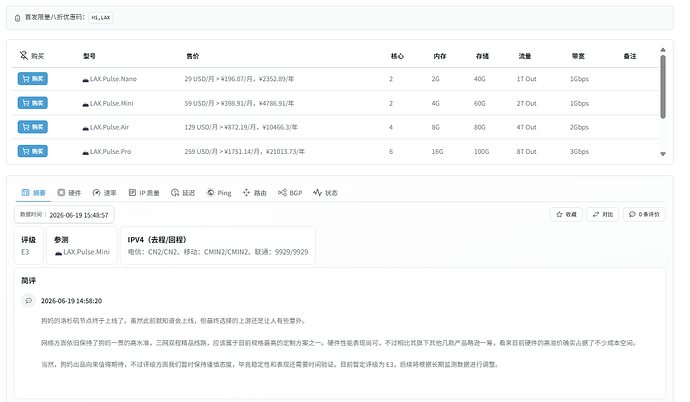The width and height of the screenshot is (690, 402).
Task: Click the 备注 column header
Action: (630, 56)
